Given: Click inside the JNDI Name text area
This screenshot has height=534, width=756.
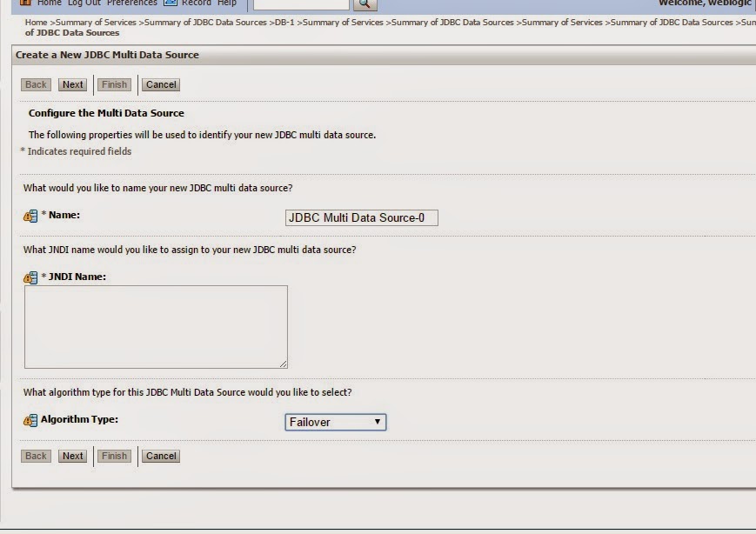Looking at the screenshot, I should [157, 326].
